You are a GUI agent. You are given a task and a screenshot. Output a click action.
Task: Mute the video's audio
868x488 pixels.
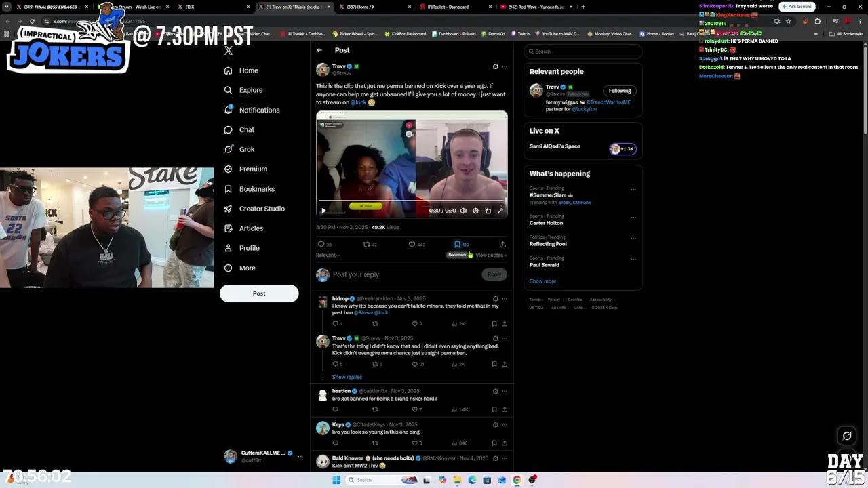[x=463, y=211]
